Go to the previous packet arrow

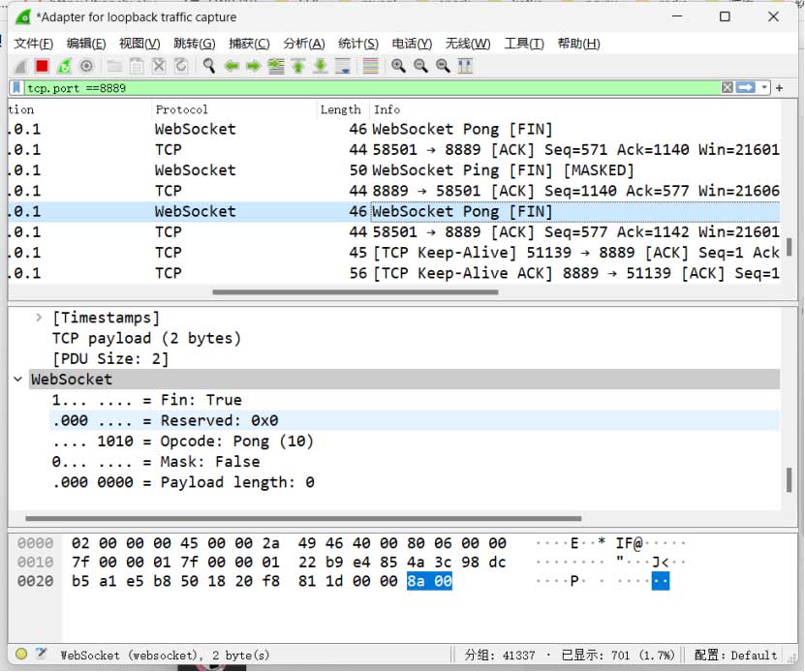point(232,66)
